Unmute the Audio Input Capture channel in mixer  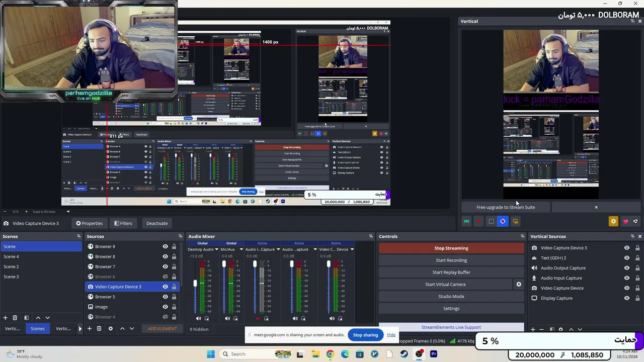[259, 318]
